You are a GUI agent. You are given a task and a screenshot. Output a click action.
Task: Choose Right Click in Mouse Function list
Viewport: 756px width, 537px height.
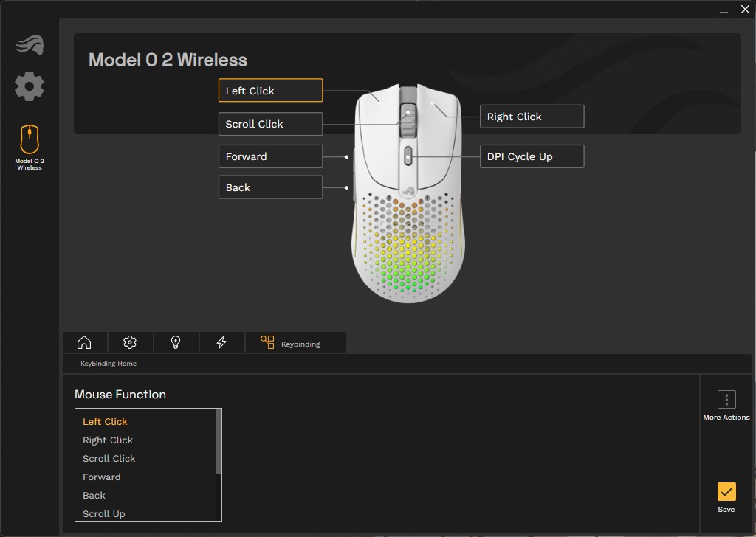pyautogui.click(x=108, y=440)
